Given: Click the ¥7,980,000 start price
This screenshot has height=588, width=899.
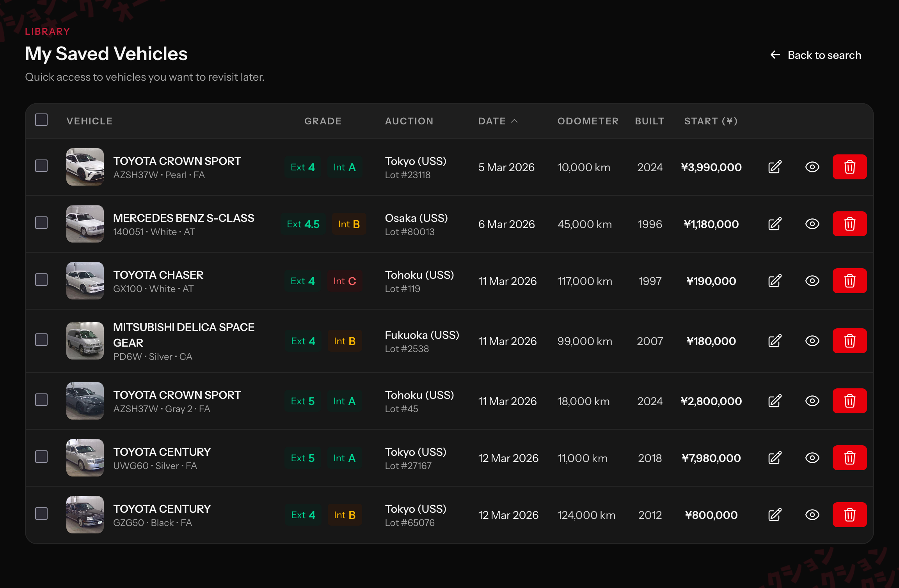Looking at the screenshot, I should pos(711,458).
